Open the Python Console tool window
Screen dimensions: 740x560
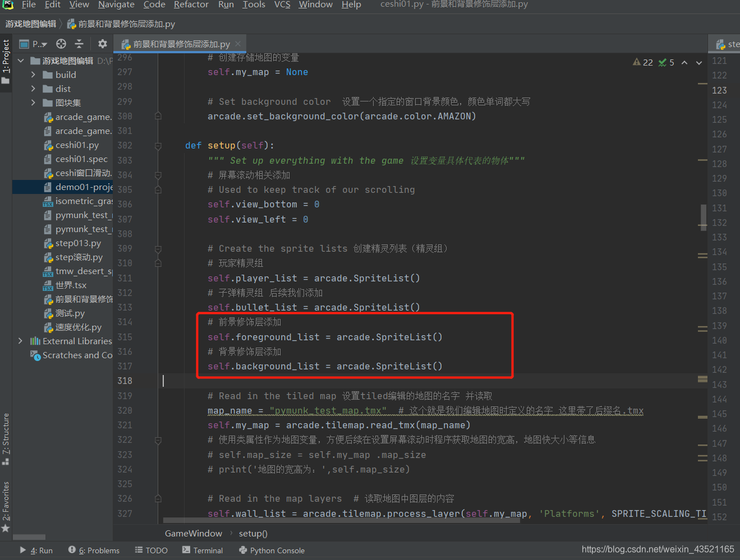pos(272,550)
